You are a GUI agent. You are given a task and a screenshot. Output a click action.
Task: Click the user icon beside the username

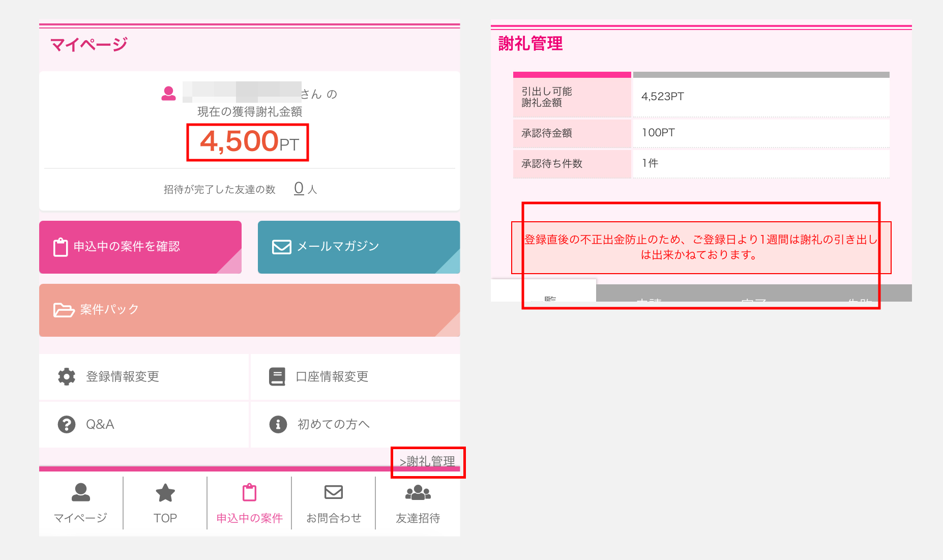(x=168, y=94)
